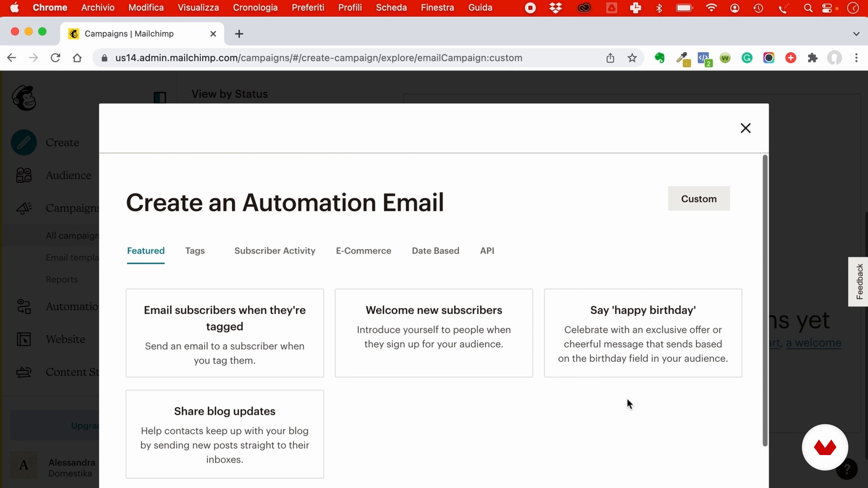This screenshot has height=488, width=868.
Task: Open Dropbox from the menu bar
Action: pos(555,8)
